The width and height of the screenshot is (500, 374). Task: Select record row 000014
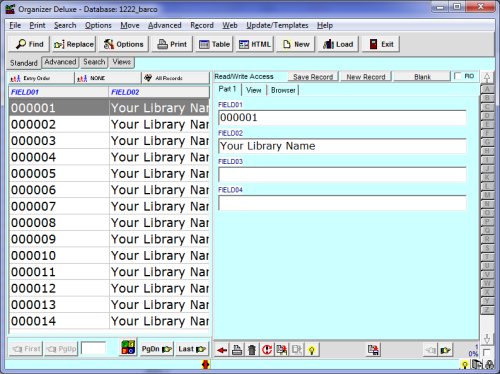coord(109,321)
